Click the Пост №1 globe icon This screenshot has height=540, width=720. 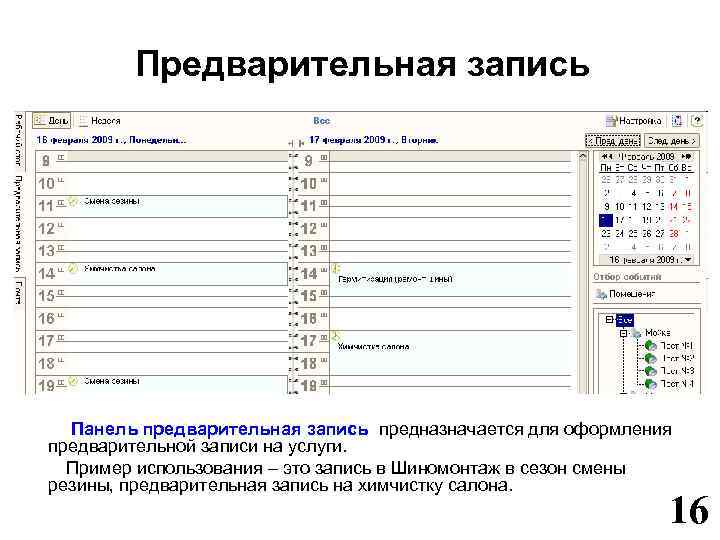[651, 345]
